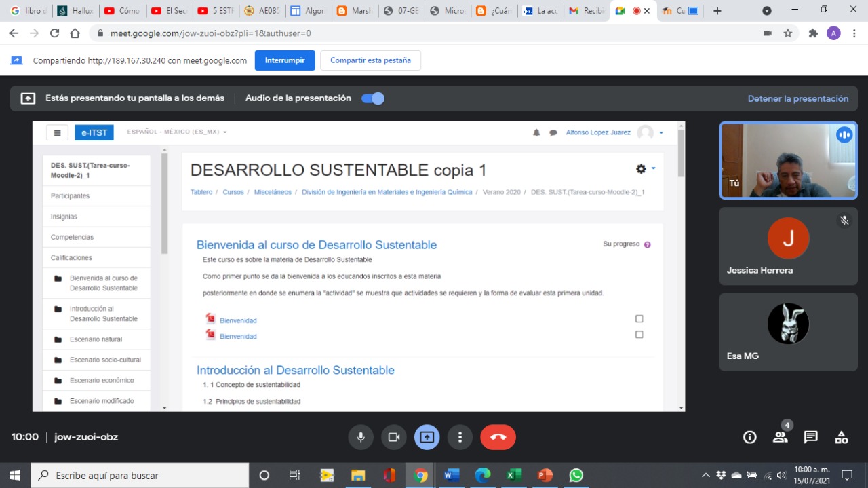Hang up the call with red button
868x488 pixels.
pyautogui.click(x=498, y=437)
